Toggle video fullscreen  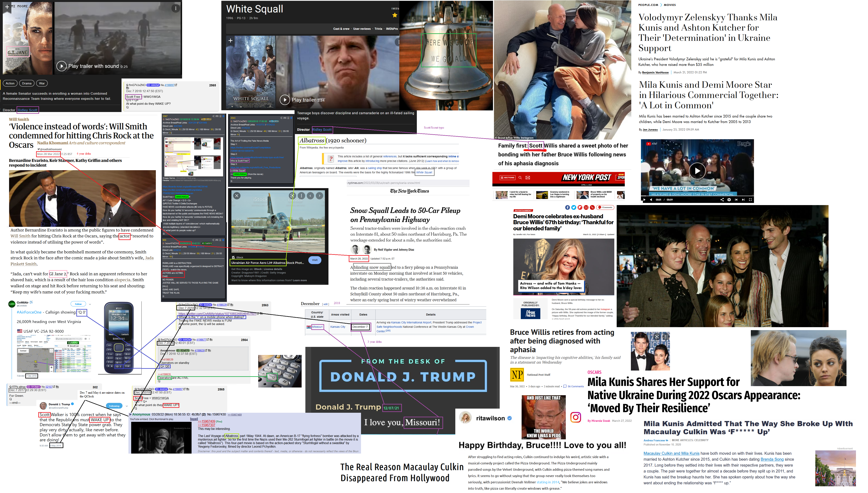click(750, 200)
